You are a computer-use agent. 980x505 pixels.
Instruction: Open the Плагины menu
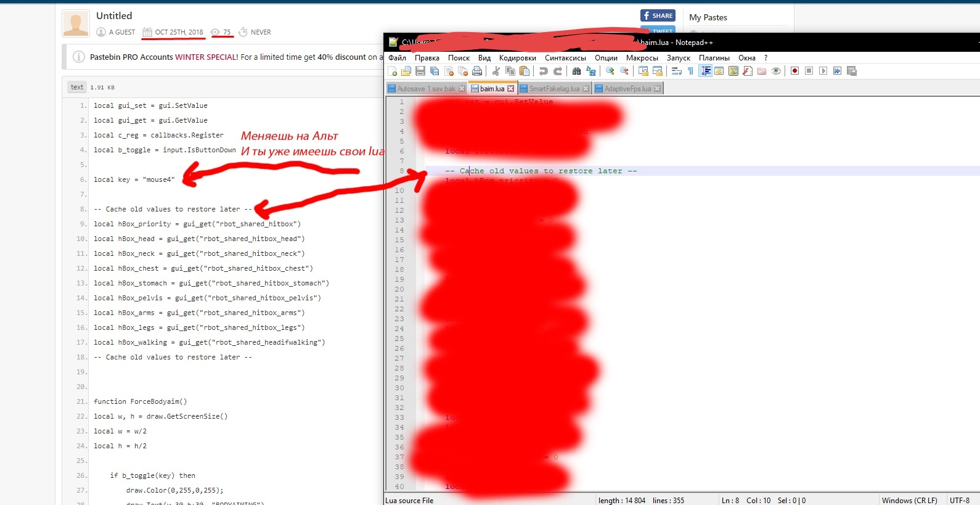pyautogui.click(x=714, y=58)
